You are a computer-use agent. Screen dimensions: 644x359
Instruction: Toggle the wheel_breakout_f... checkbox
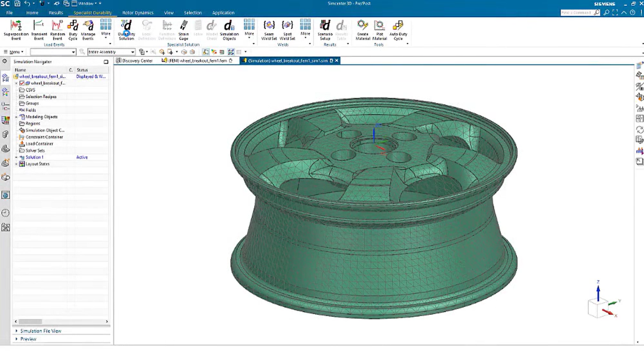pos(22,83)
